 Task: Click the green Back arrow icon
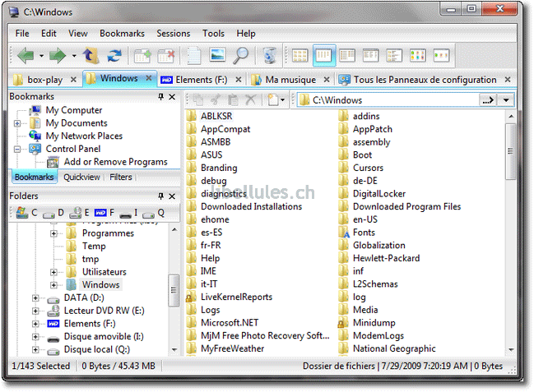[26, 55]
